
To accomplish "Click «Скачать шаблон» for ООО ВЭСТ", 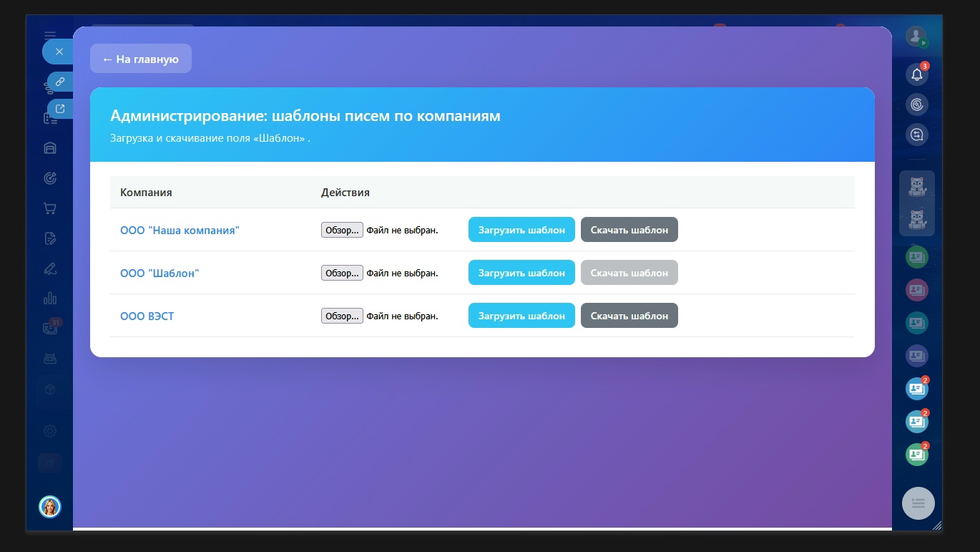I will [629, 316].
